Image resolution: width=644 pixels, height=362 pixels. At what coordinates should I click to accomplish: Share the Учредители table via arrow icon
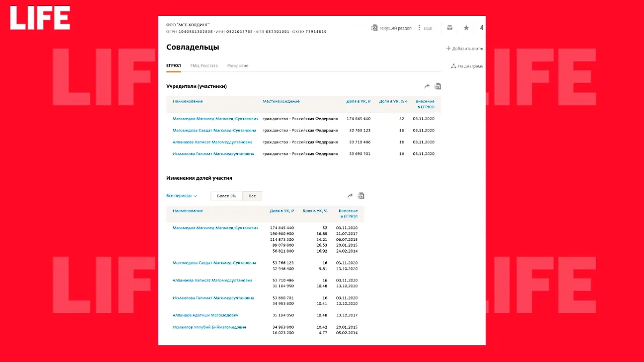(427, 86)
